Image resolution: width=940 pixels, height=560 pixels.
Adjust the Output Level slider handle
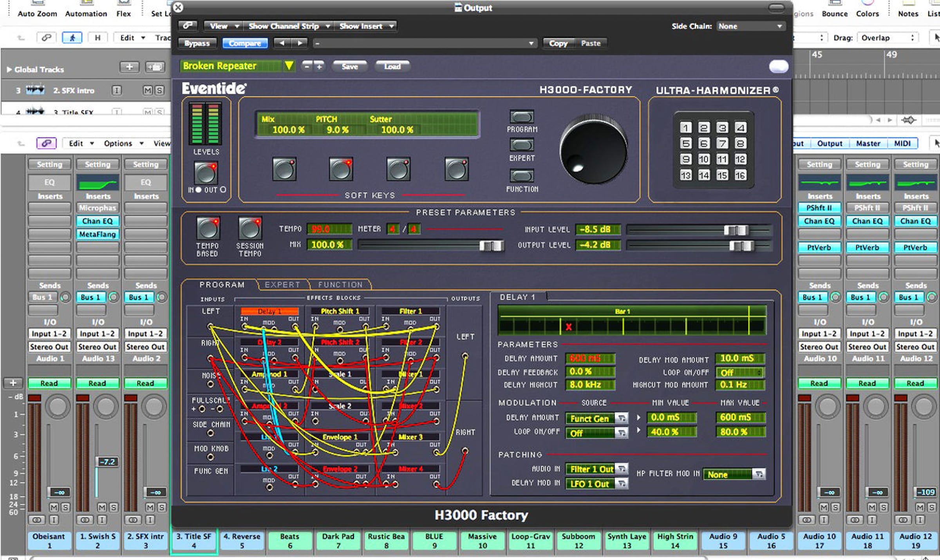[741, 246]
